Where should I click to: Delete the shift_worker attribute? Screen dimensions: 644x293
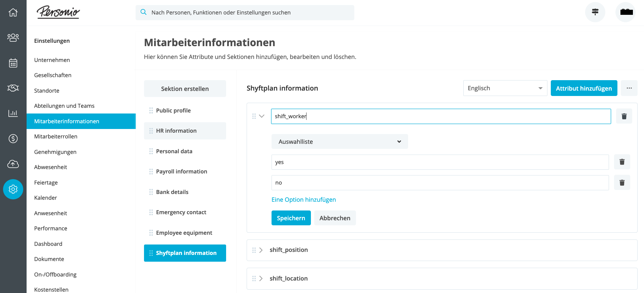pos(624,116)
